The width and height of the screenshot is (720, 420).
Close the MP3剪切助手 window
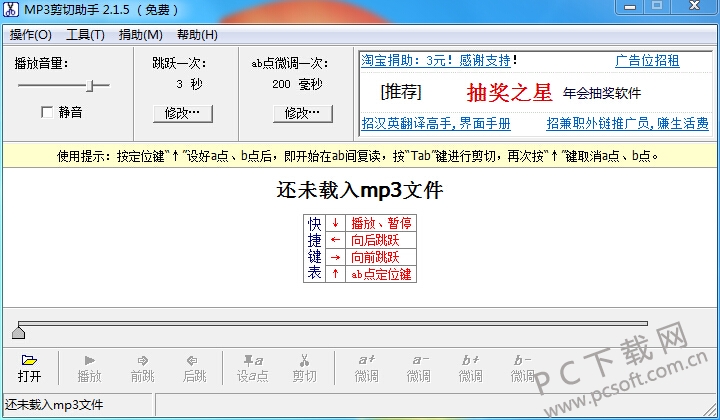694,6
